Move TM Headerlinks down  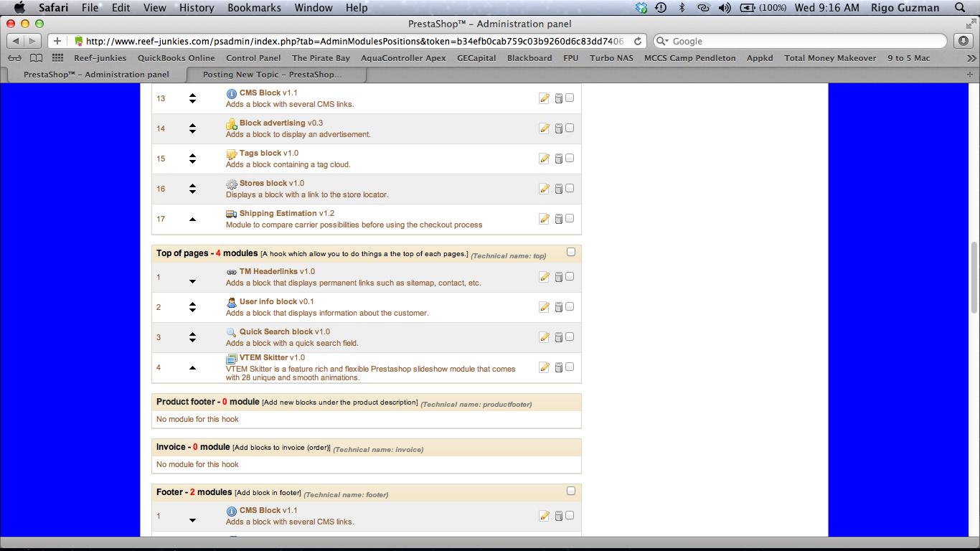point(192,281)
